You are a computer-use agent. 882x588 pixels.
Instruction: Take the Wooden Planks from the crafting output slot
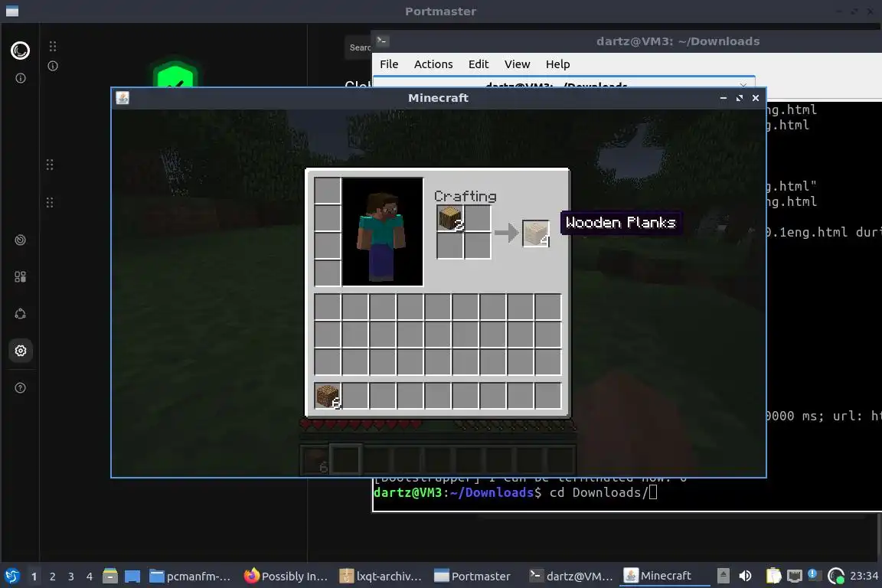pos(536,233)
